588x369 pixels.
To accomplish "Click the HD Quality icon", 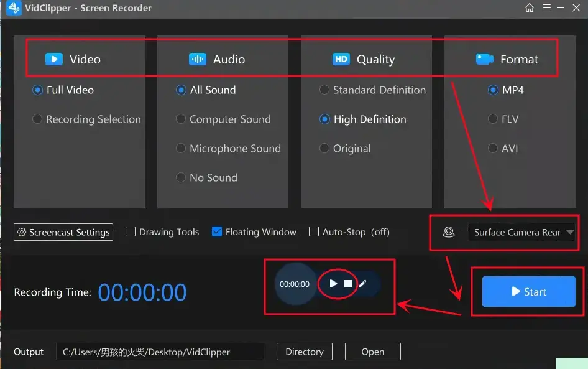I will click(341, 59).
